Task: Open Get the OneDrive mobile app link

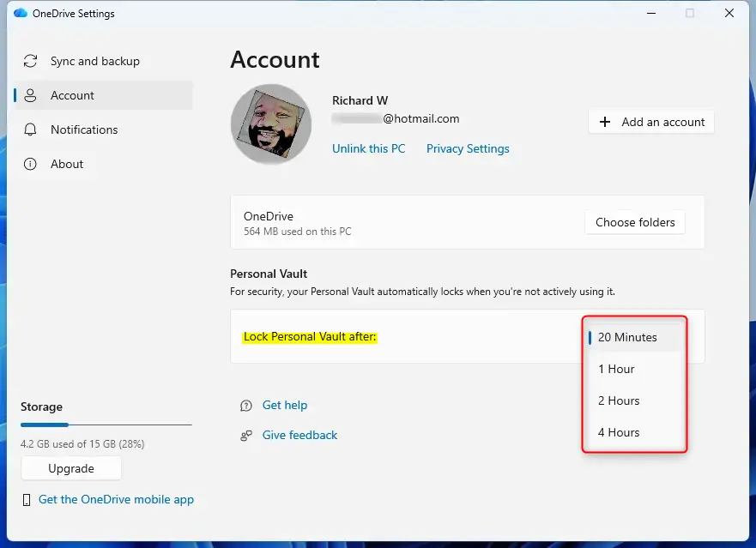Action: coord(116,500)
